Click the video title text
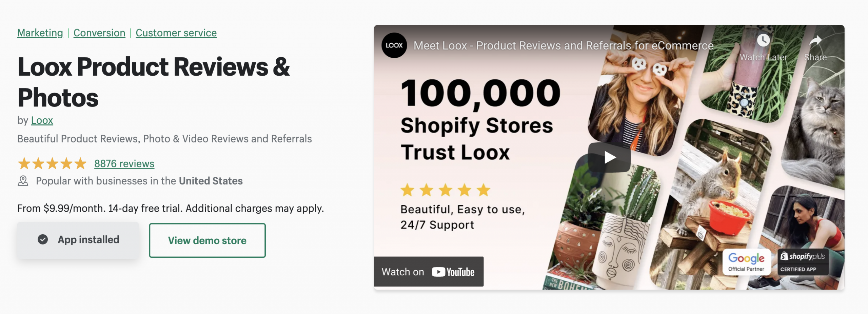The width and height of the screenshot is (868, 314). [563, 45]
